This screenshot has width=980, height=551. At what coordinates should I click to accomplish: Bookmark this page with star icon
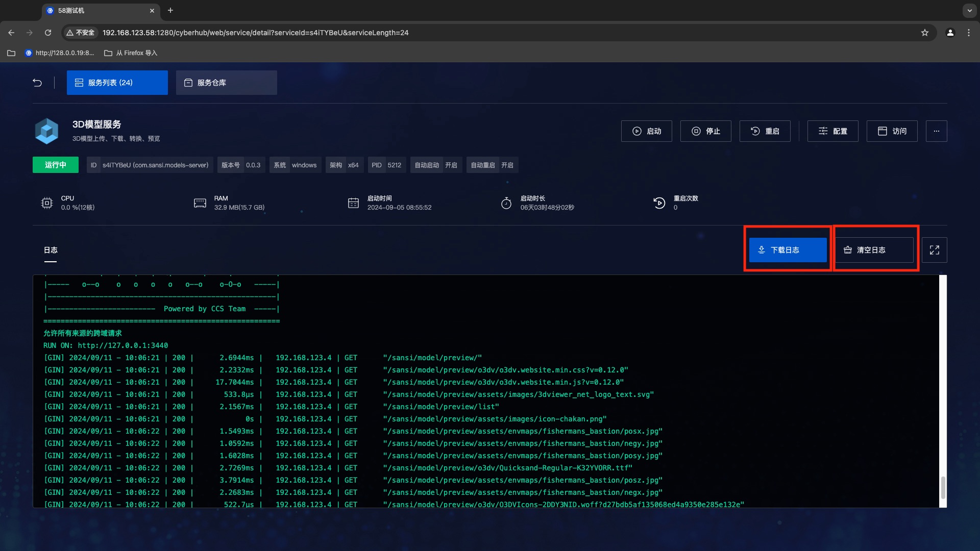924,33
